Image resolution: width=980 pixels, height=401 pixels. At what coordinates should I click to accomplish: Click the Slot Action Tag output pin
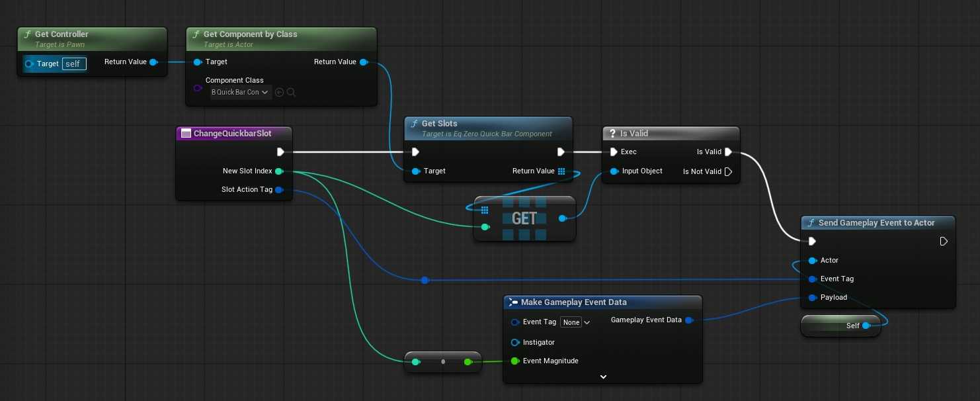click(278, 190)
